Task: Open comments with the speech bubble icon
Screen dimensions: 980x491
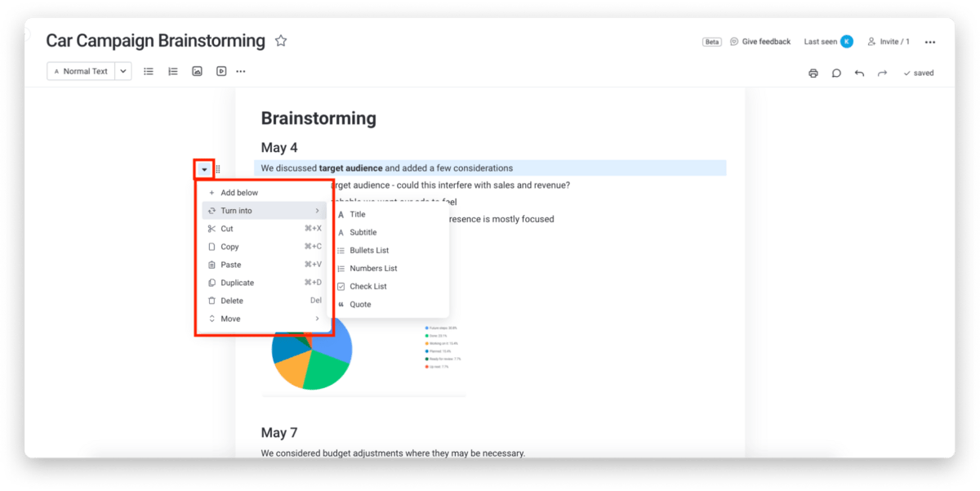Action: pyautogui.click(x=836, y=74)
